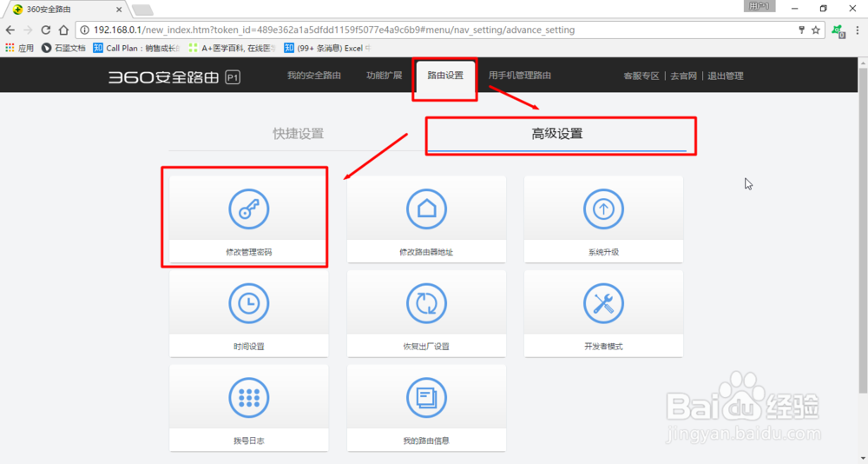This screenshot has width=868, height=464.
Task: Select the 路由设置 menu
Action: 445,76
